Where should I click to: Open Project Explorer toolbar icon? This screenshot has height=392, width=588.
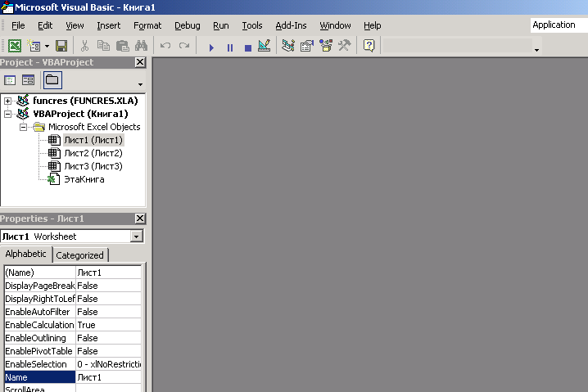click(x=288, y=46)
